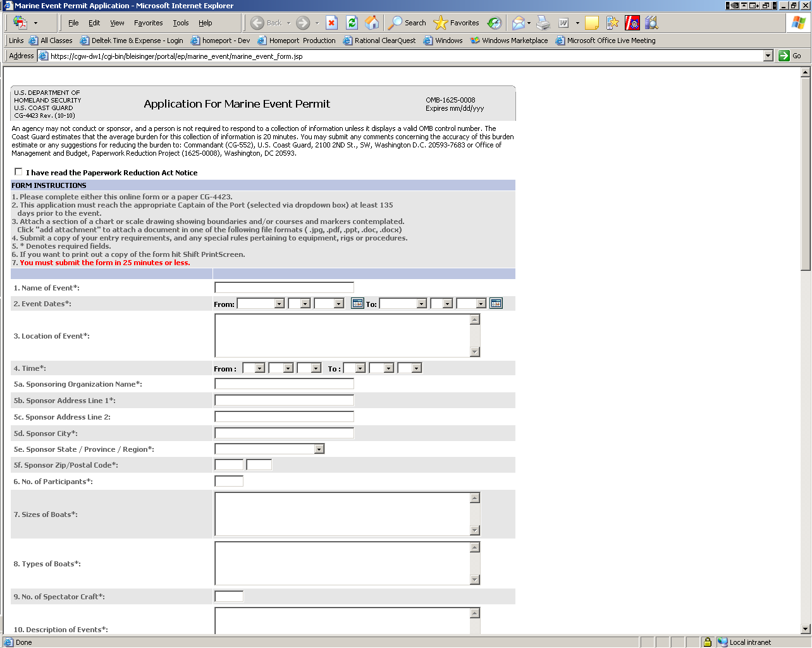
Task: Open the Rational ClearQuest link
Action: coord(379,40)
